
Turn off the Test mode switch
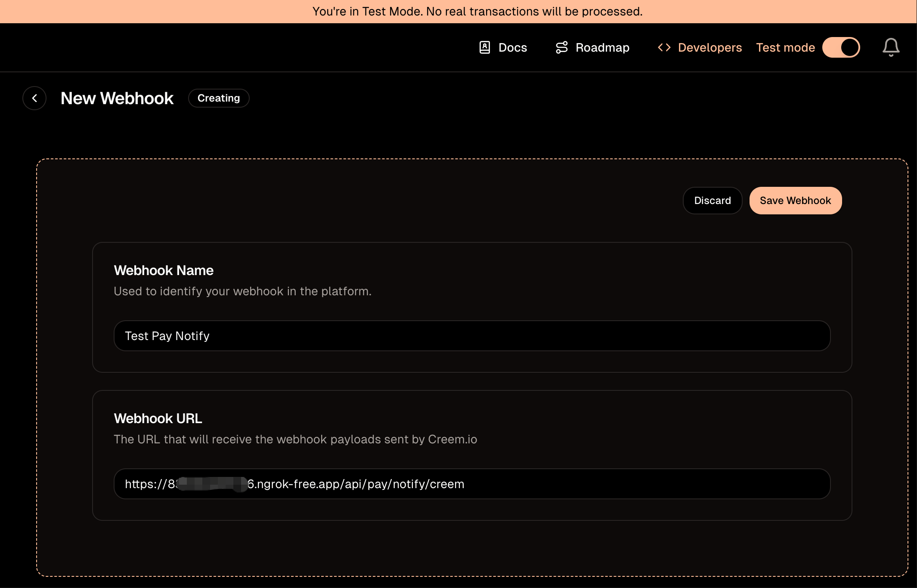pyautogui.click(x=841, y=47)
